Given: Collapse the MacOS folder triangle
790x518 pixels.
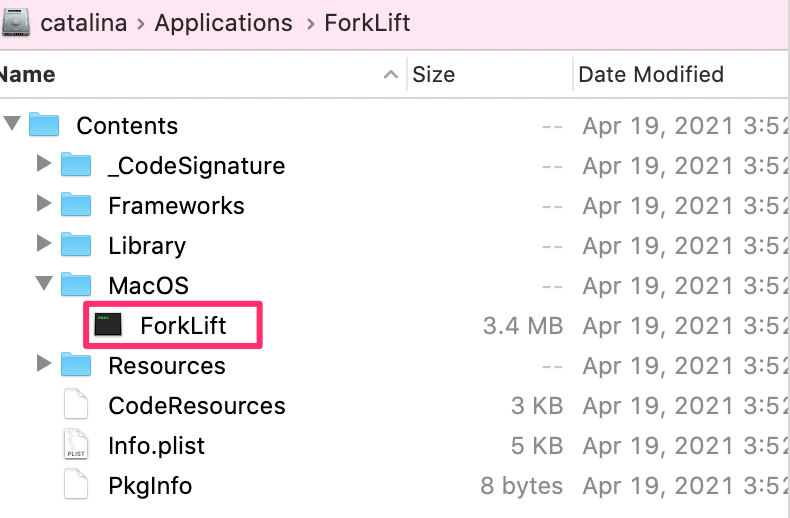Looking at the screenshot, I should click(x=44, y=283).
